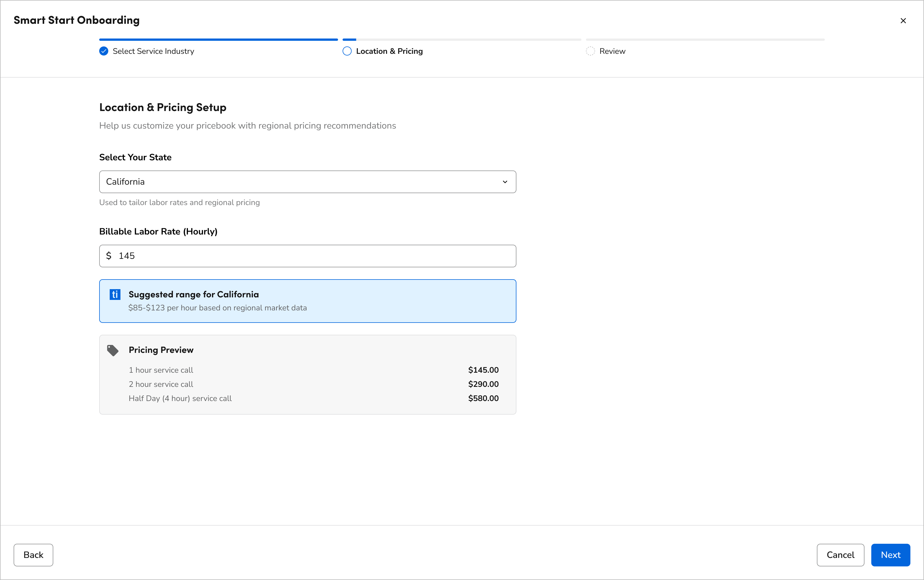Jump to the Review step label
This screenshot has width=924, height=580.
pyautogui.click(x=612, y=51)
